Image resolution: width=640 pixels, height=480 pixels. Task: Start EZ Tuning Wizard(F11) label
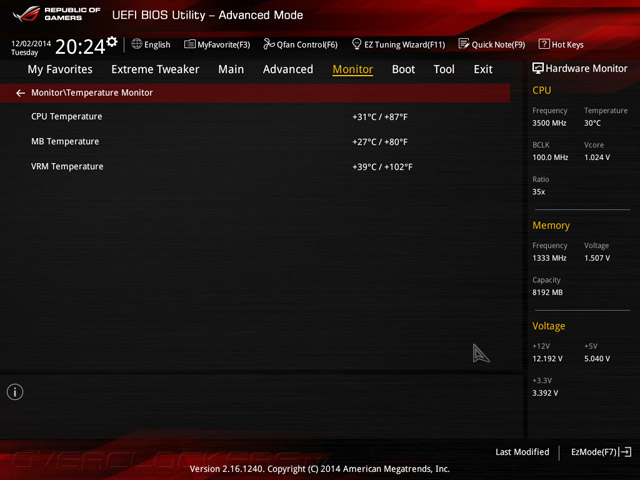(x=404, y=44)
